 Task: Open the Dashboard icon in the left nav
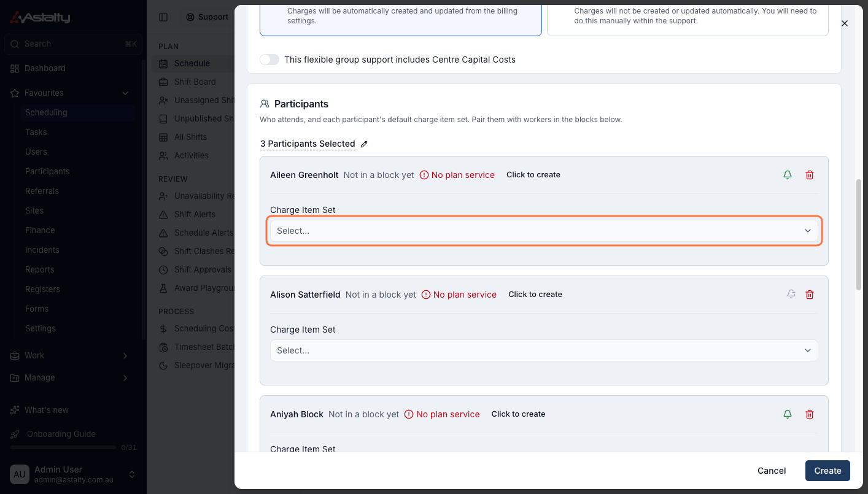15,69
